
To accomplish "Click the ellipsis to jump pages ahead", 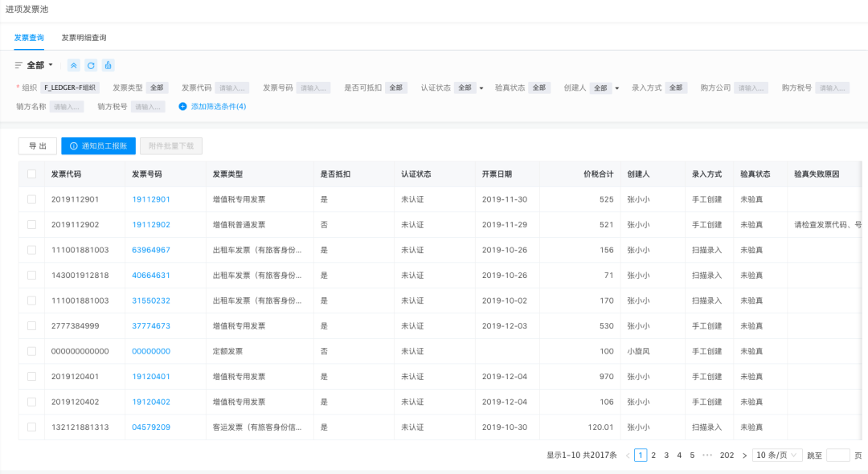I will tap(707, 455).
